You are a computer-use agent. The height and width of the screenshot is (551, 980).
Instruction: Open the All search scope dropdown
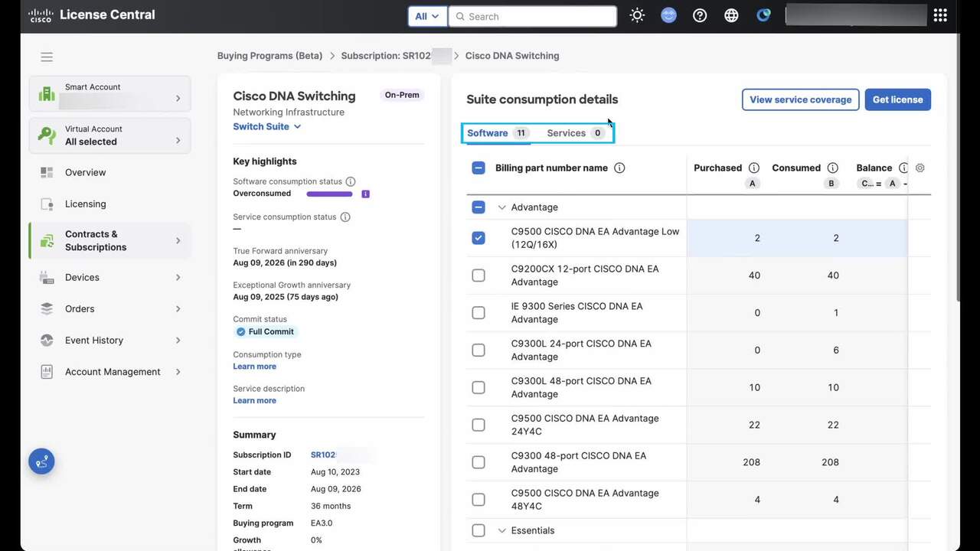coord(427,16)
